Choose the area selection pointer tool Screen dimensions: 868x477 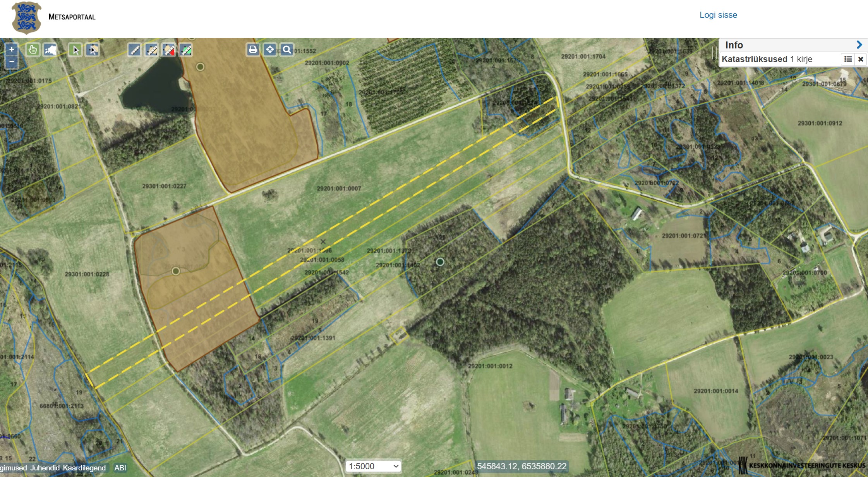[x=93, y=50]
